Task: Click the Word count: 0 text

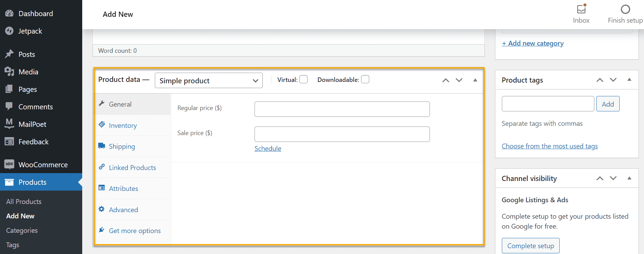Action: click(x=117, y=51)
